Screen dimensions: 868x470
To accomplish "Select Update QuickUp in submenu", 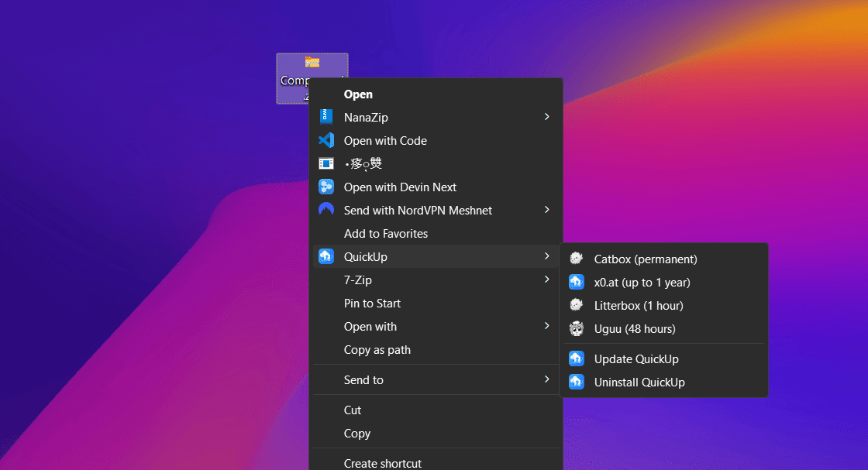I will click(663, 359).
